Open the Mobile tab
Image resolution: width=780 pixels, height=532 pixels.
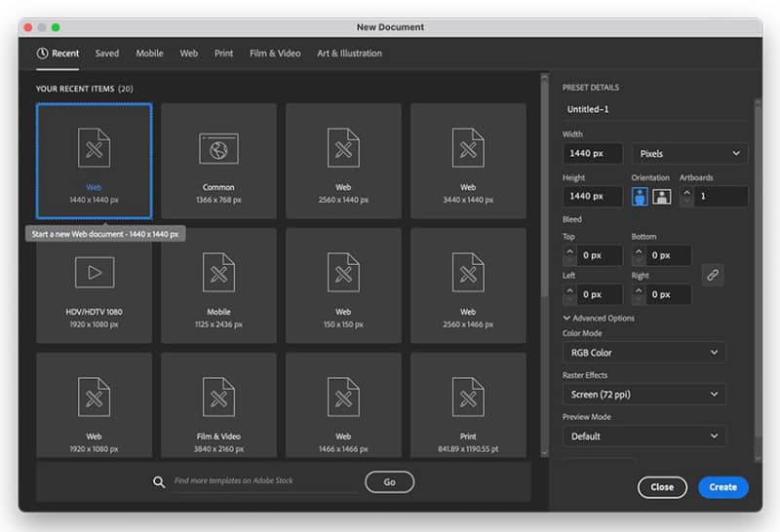[x=149, y=54]
